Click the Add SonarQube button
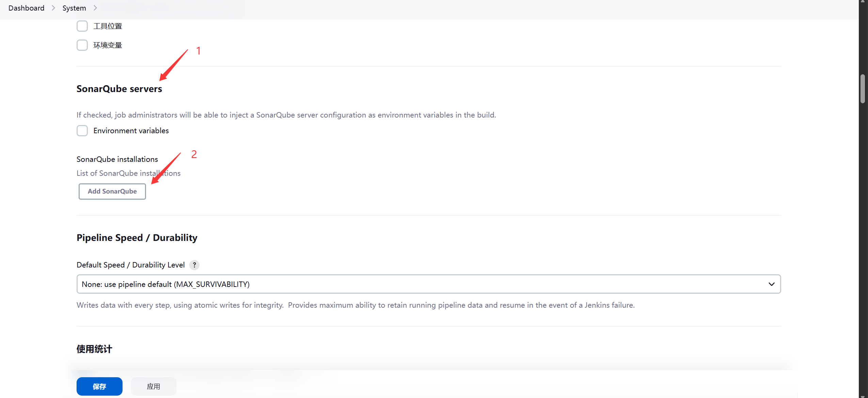The image size is (868, 398). click(x=112, y=191)
